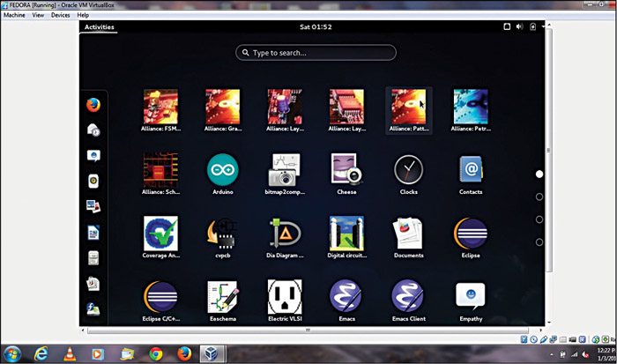Launch the Arduino application

click(x=222, y=168)
